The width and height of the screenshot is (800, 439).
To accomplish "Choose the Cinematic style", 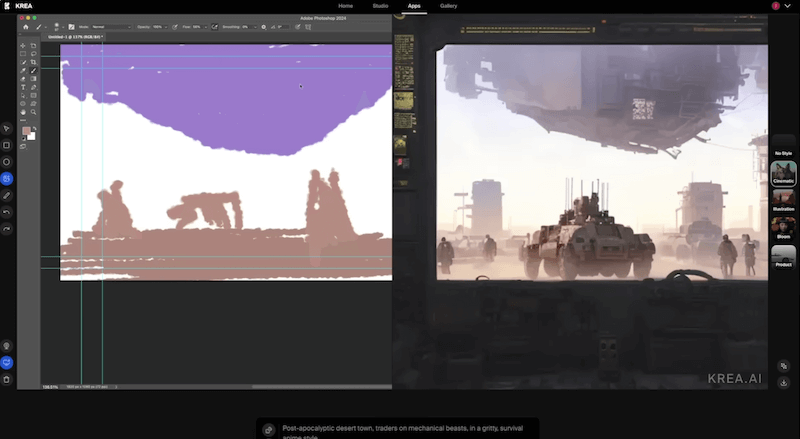I will point(783,174).
